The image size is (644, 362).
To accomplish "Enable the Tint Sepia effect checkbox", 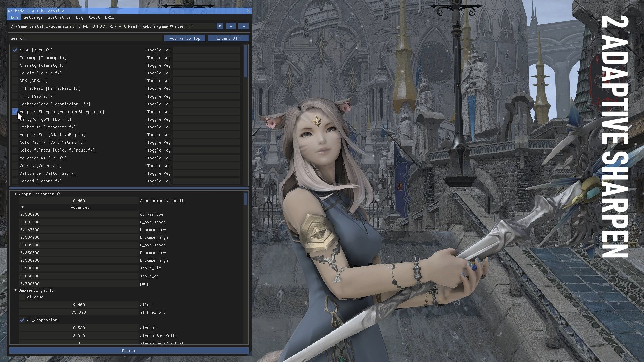I will [15, 96].
